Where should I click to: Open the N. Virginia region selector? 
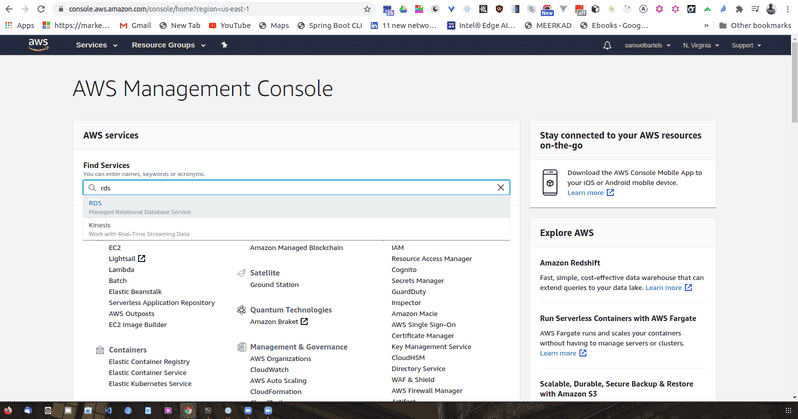click(x=701, y=45)
